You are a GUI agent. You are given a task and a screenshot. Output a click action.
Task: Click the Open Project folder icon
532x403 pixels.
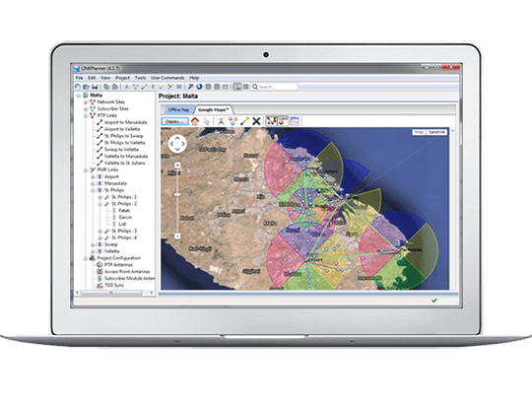[86, 87]
